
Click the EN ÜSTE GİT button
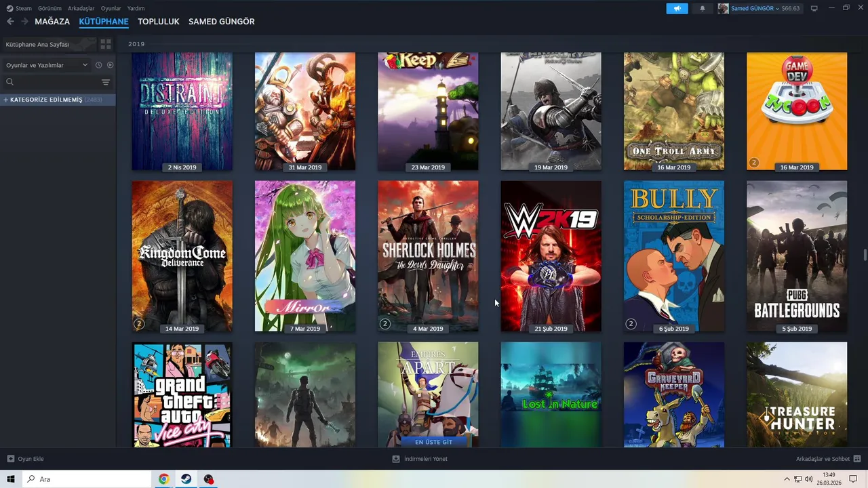(x=433, y=442)
